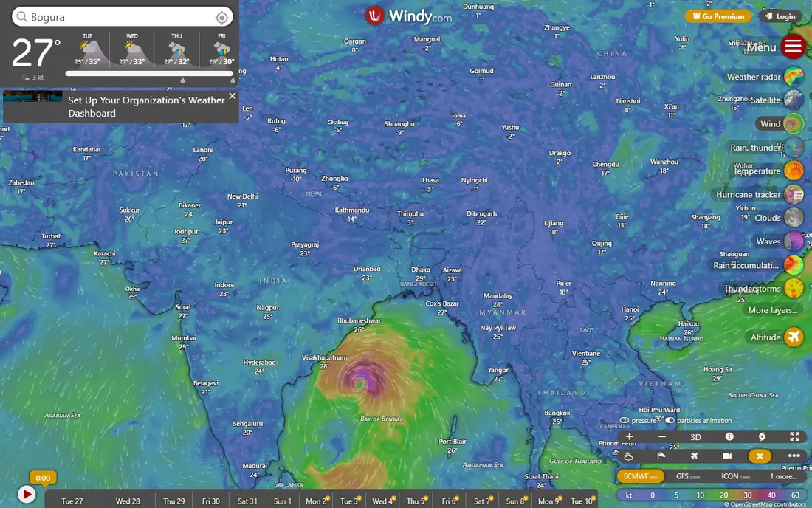This screenshot has width=812, height=508.
Task: Click the forecast strip slider droplet handle
Action: tap(182, 80)
